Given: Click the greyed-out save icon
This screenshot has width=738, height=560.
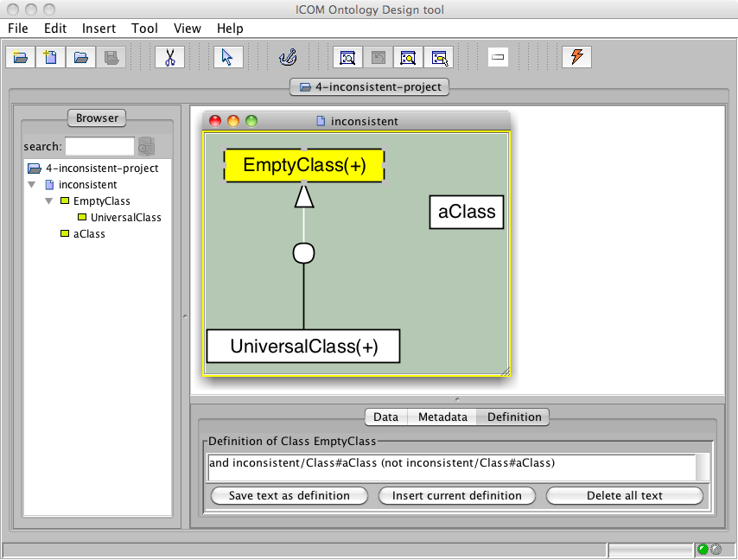Looking at the screenshot, I should pyautogui.click(x=111, y=57).
